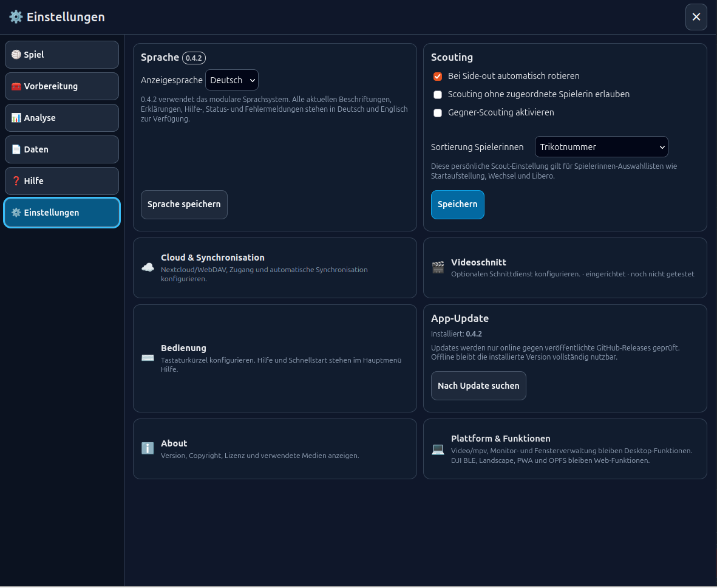Click the Einstellungen title in the header

(66, 17)
